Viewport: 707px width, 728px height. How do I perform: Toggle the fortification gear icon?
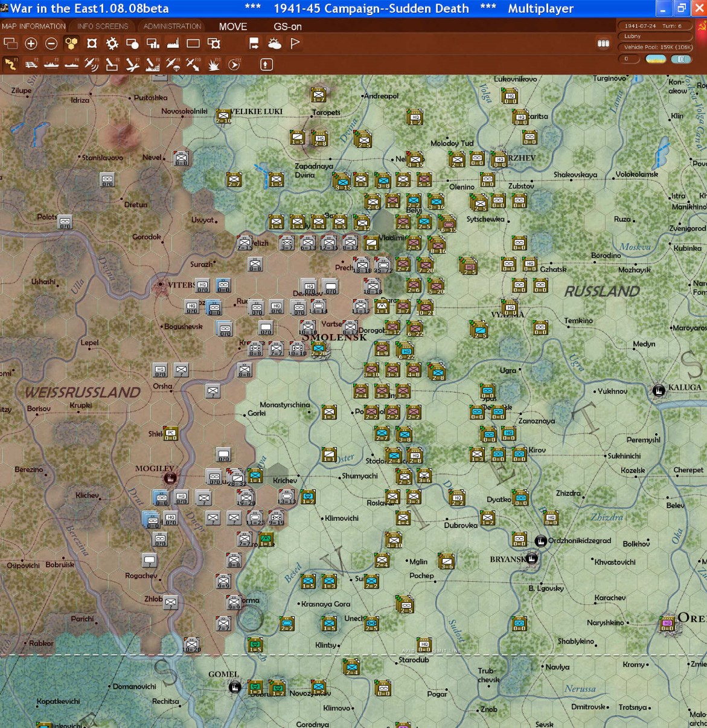pos(112,43)
